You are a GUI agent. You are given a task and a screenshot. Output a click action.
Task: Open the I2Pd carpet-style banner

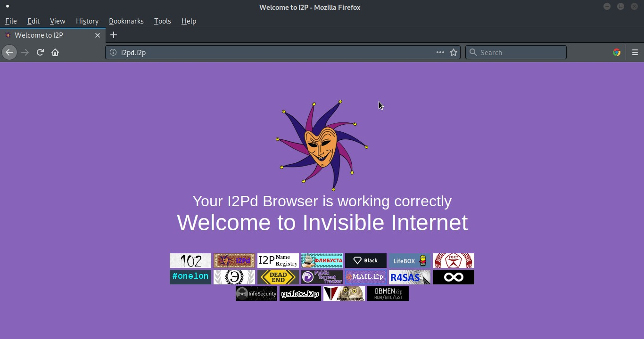(x=234, y=261)
